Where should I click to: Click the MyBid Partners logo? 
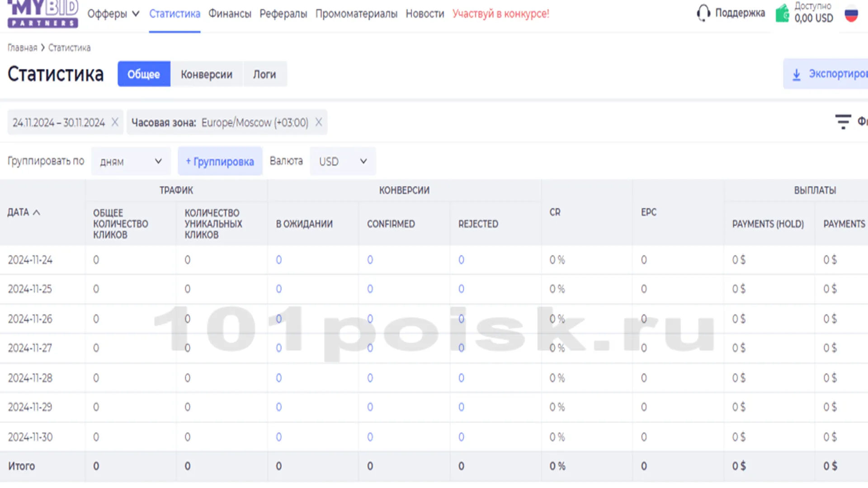tap(43, 14)
